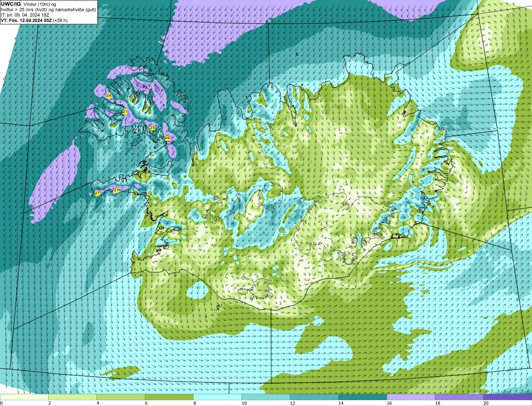
Task: Click the title line 'UWC/IG: Vindur (10m) og'
Action: click(x=28, y=4)
